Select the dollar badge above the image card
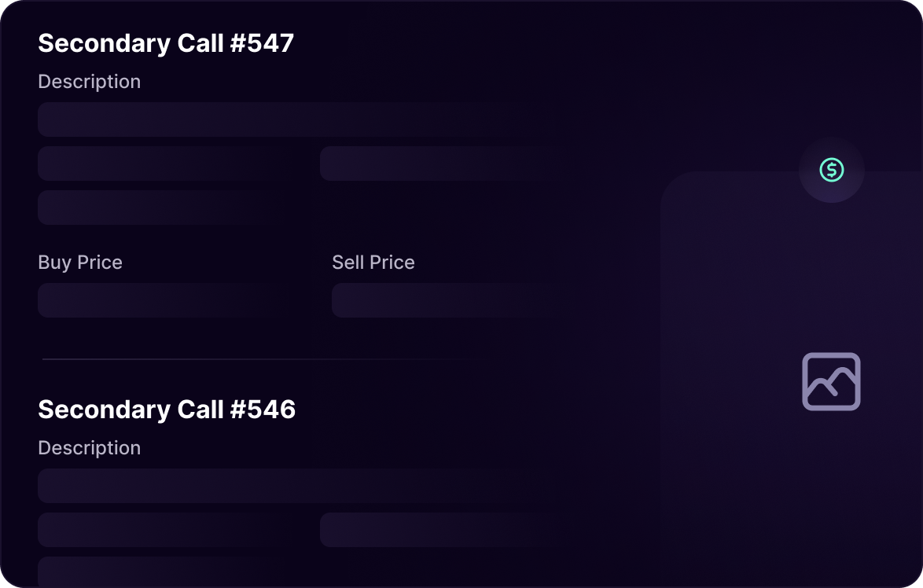Viewport: 923px width, 588px height. [x=831, y=171]
